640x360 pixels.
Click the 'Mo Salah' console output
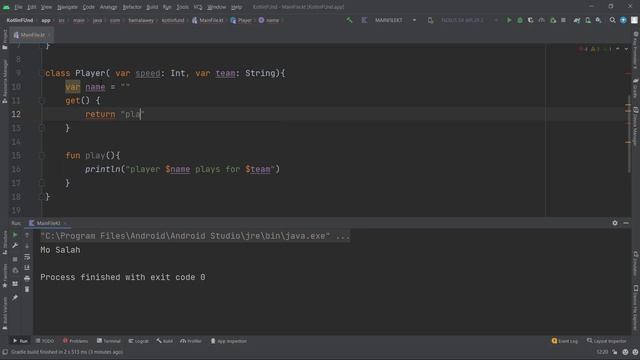(x=60, y=250)
